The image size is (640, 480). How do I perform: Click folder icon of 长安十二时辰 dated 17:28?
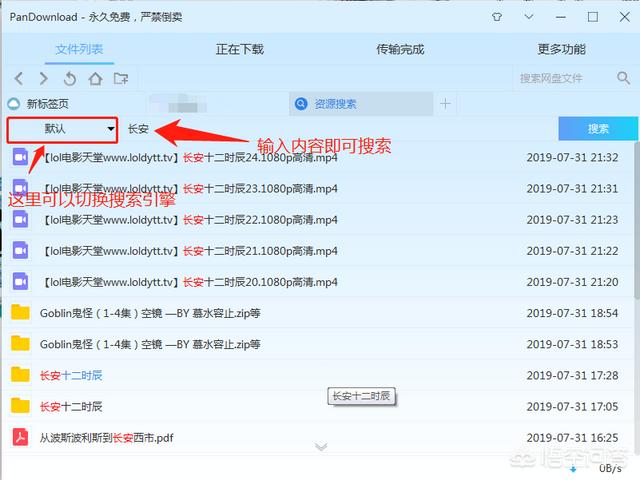point(20,374)
